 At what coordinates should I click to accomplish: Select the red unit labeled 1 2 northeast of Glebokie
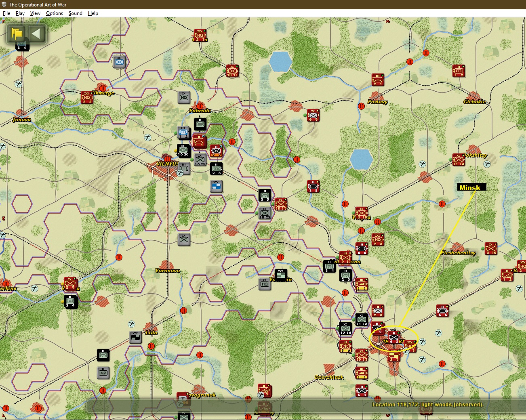tap(459, 71)
